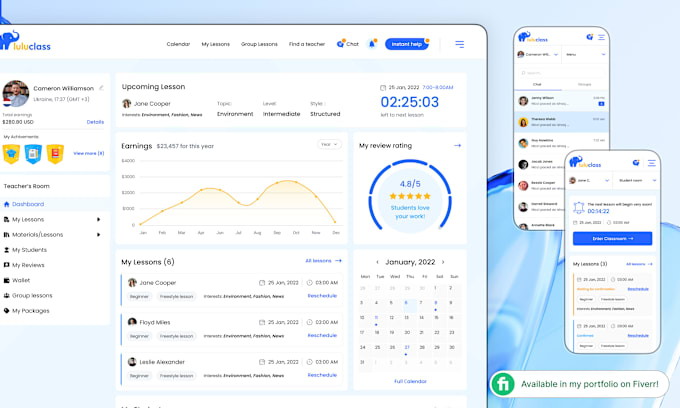
Task: Open Find a teacher in top navigation
Action: [307, 44]
